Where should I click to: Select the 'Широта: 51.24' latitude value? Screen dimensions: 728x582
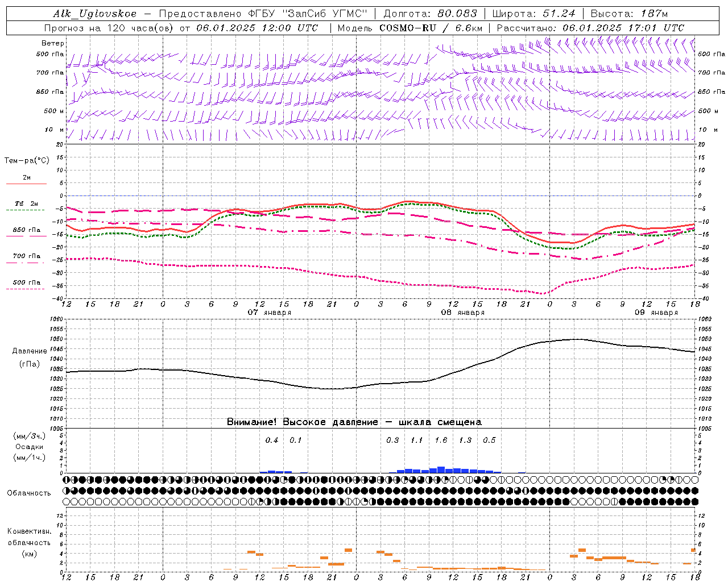pyautogui.click(x=533, y=14)
